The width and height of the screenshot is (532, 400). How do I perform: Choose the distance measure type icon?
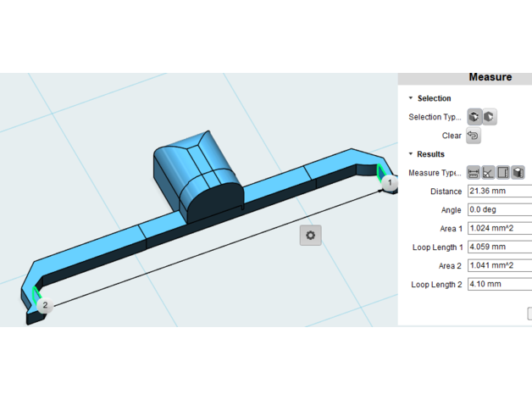(x=474, y=173)
